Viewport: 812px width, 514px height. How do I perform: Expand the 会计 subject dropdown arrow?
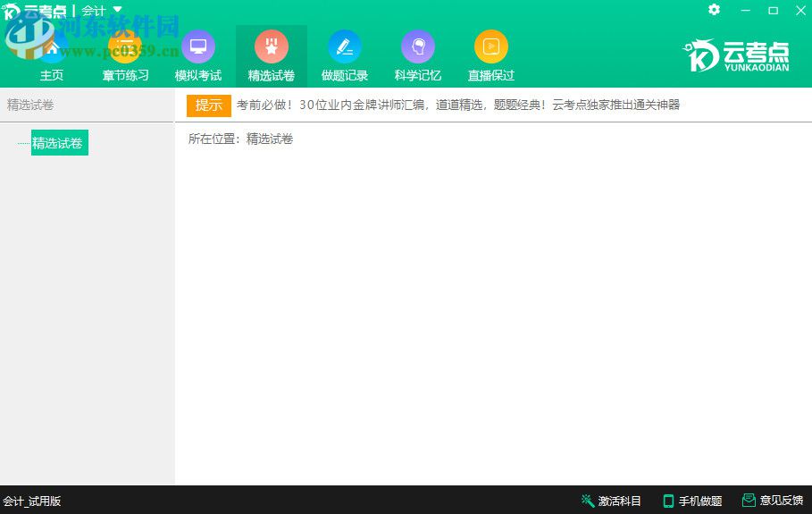pyautogui.click(x=118, y=9)
